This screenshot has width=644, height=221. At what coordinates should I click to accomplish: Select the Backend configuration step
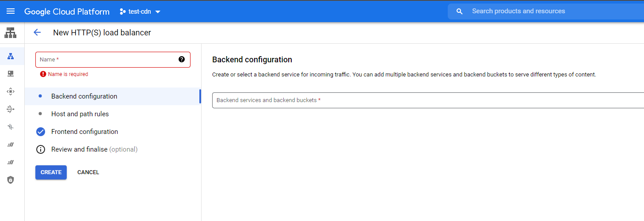click(x=84, y=96)
